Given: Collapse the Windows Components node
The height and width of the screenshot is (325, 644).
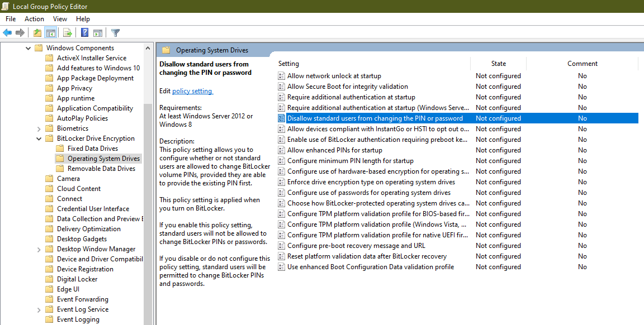Looking at the screenshot, I should (28, 47).
